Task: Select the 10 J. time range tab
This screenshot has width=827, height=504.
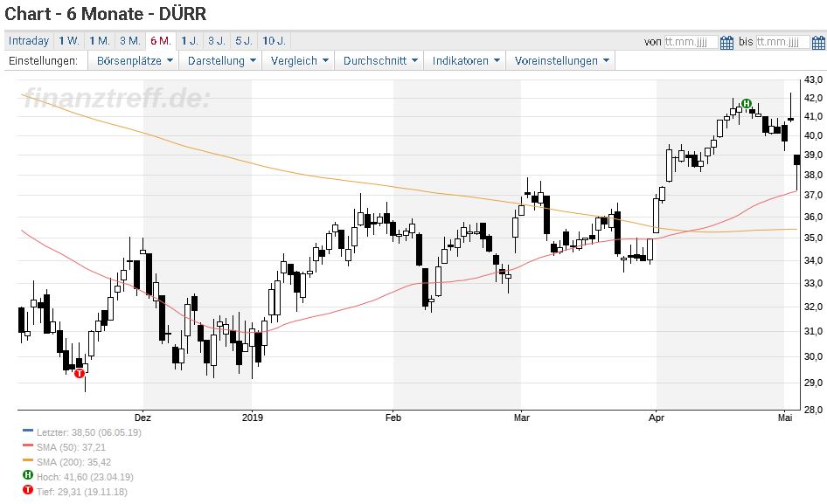Action: [x=274, y=40]
